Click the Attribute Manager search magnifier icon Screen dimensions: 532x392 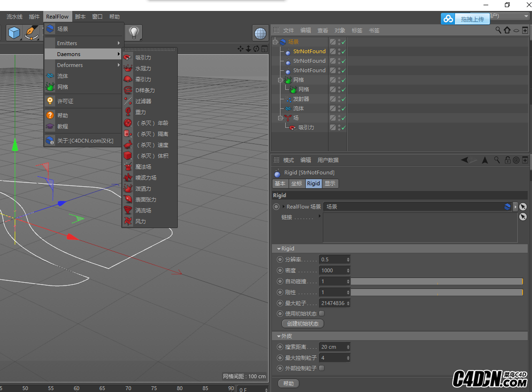[497, 160]
